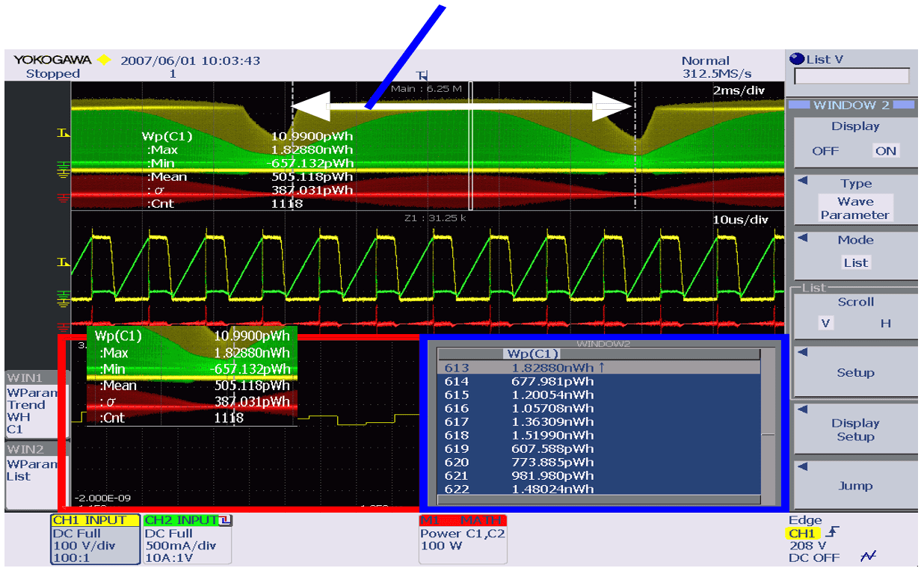
Task: Click the red math ground marker in main window
Action: click(x=64, y=197)
